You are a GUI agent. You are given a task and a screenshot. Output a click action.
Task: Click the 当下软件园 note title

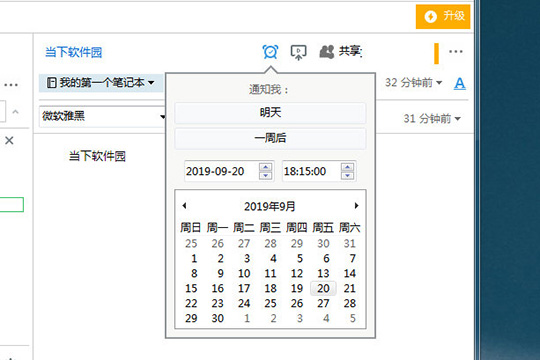point(74,52)
